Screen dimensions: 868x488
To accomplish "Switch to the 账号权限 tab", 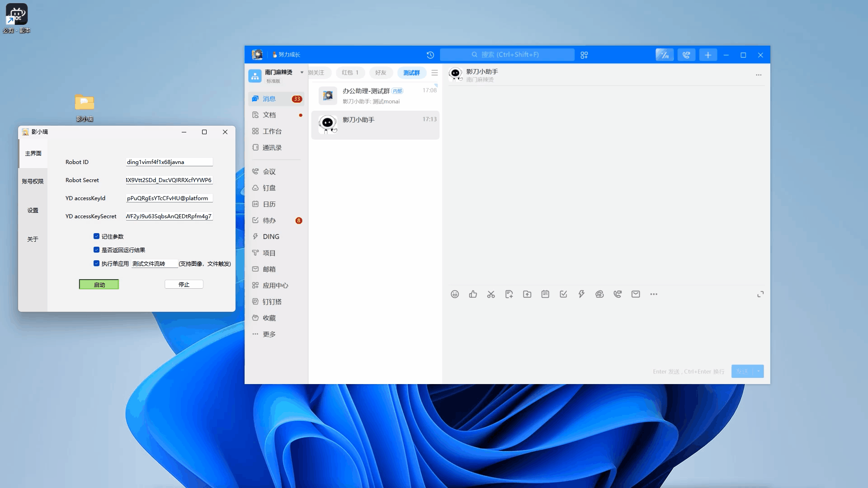I will (x=33, y=181).
